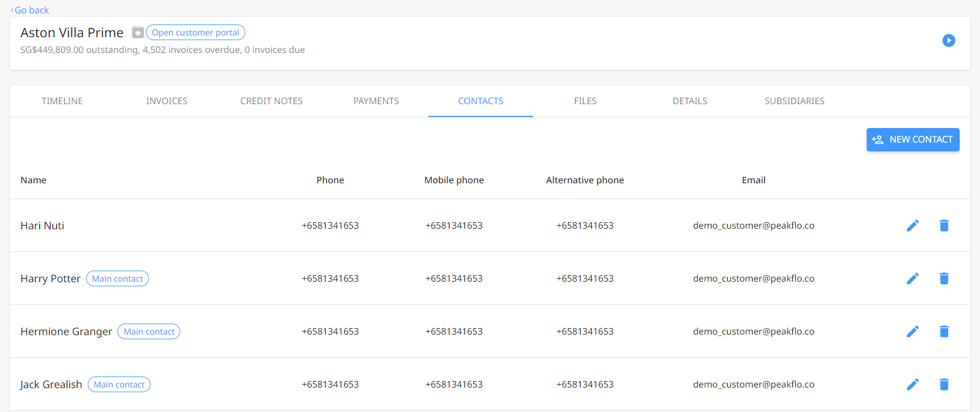The width and height of the screenshot is (980, 412).
Task: Select the Contacts tab
Action: pos(481,101)
